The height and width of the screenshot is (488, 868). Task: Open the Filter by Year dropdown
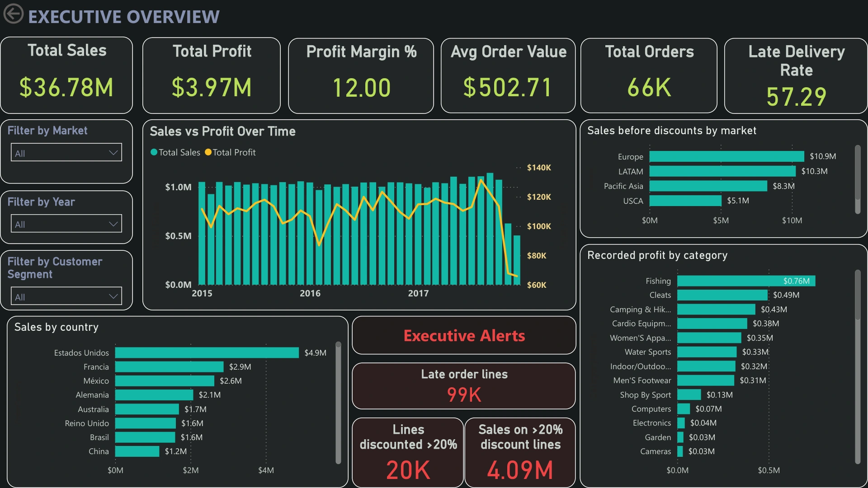66,224
